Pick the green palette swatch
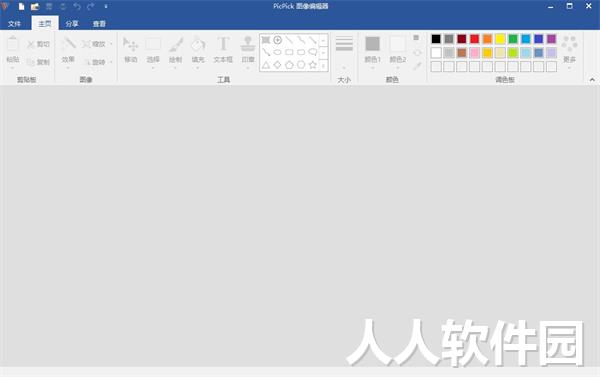 coord(513,39)
